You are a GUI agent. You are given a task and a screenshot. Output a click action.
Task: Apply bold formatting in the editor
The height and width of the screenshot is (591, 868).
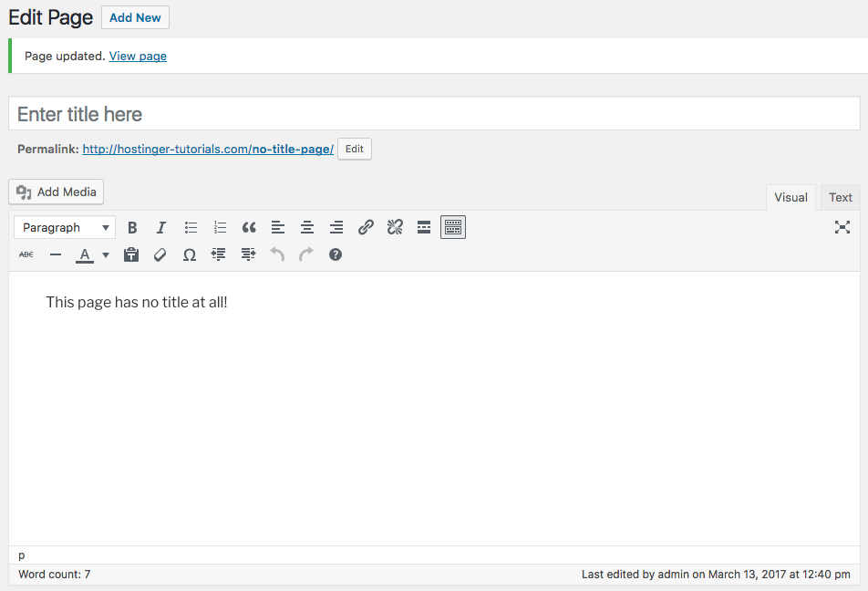132,227
